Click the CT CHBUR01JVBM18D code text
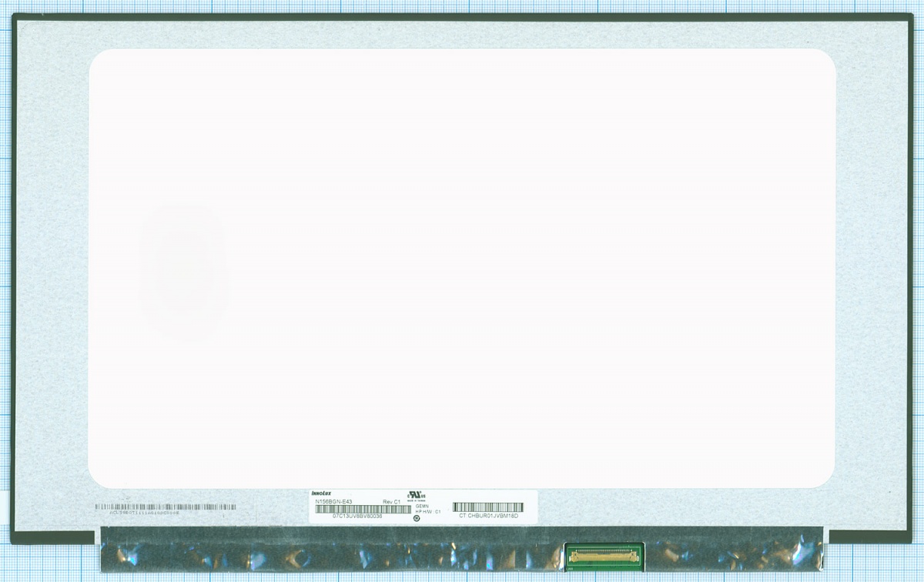This screenshot has width=924, height=582. (x=488, y=517)
